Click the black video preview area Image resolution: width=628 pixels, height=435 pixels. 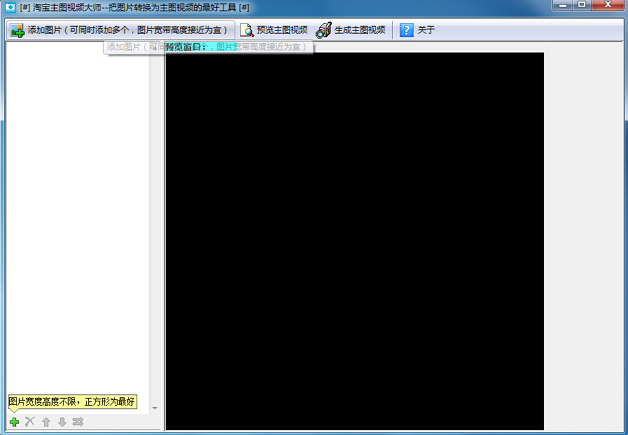(355, 241)
